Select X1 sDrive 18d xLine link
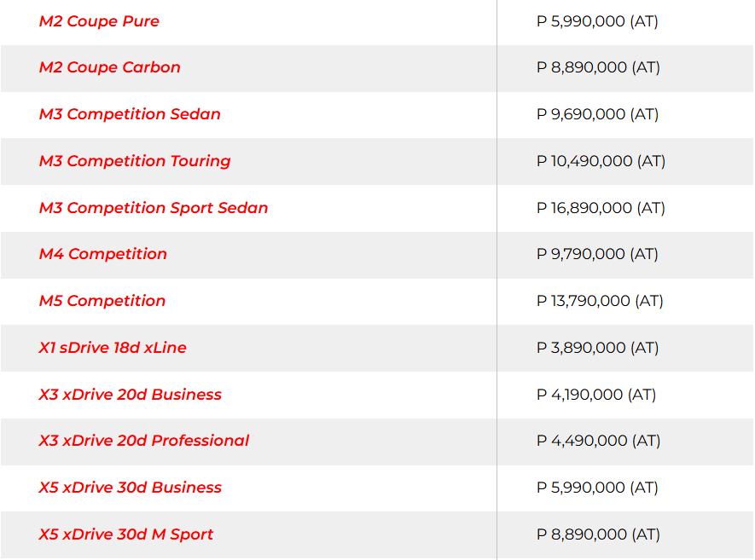755x560 pixels. (113, 348)
